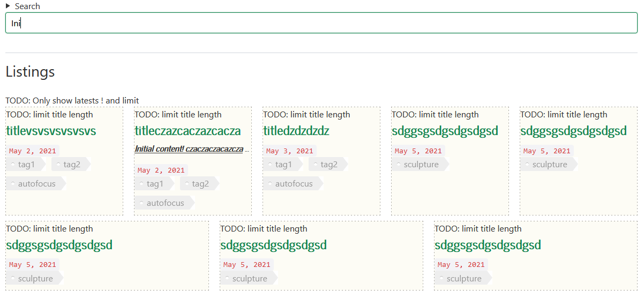Click autofocus tag in titleczazcaczazcacza card
The image size is (644, 305).
164,203
